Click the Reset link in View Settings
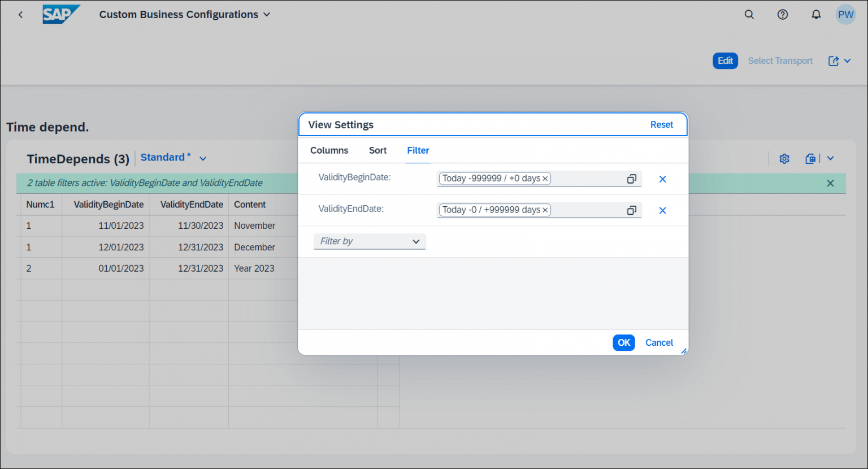The image size is (868, 469). [661, 124]
